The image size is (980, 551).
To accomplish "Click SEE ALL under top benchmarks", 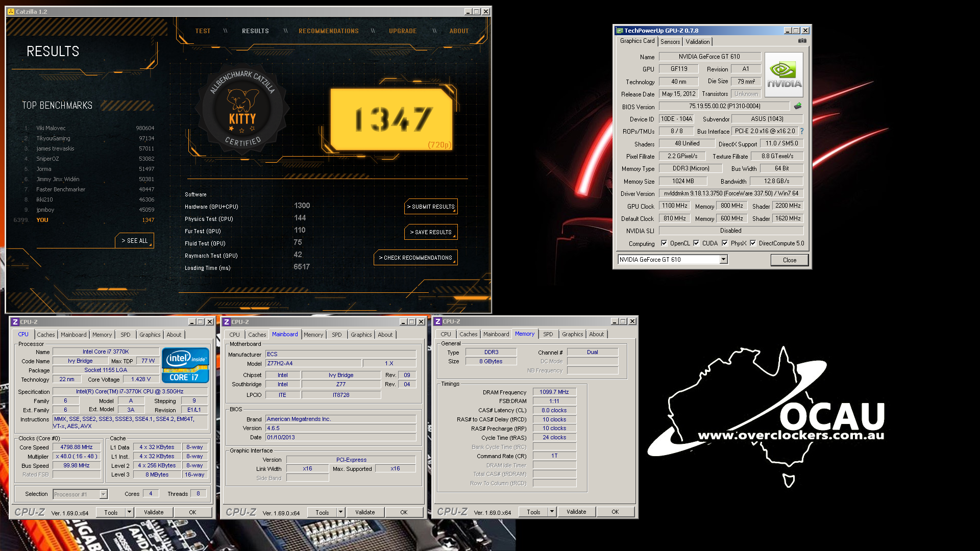I will point(135,241).
